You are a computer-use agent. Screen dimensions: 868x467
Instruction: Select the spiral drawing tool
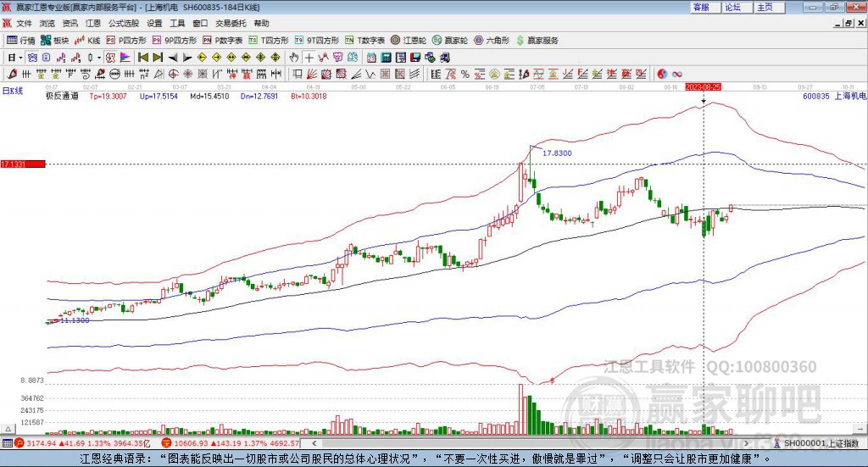(x=86, y=74)
